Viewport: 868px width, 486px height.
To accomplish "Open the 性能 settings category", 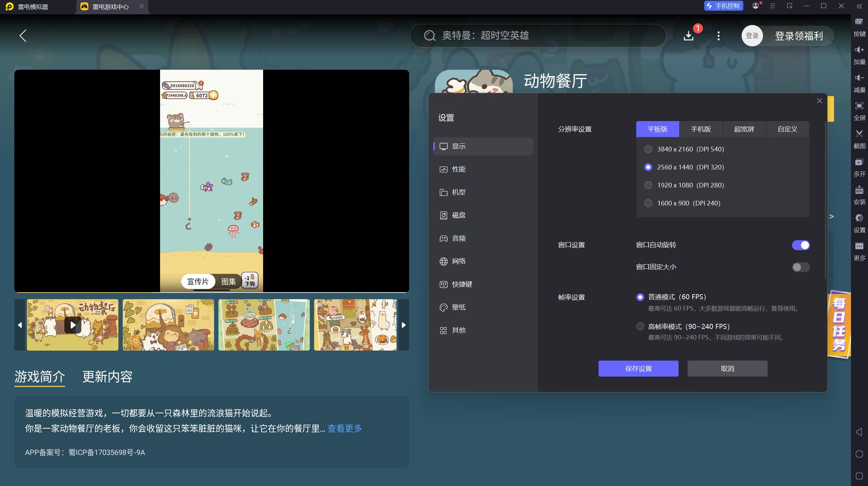I will click(458, 169).
